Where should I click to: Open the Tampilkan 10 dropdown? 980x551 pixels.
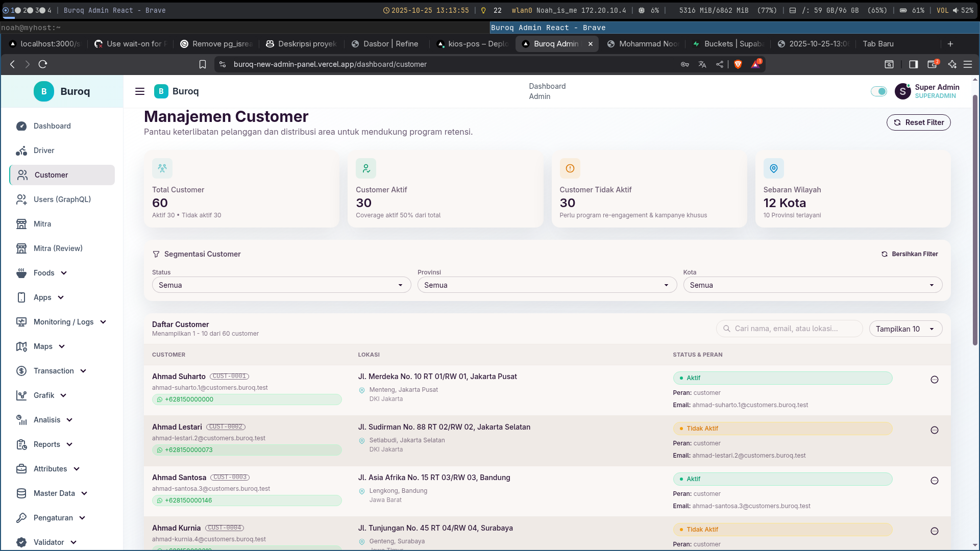[905, 329]
